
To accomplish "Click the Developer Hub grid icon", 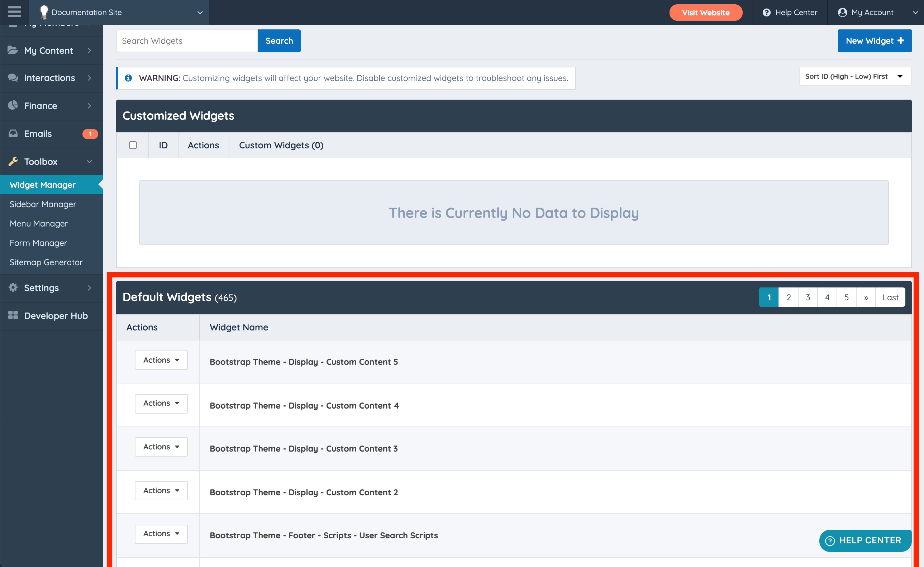I will pos(13,315).
